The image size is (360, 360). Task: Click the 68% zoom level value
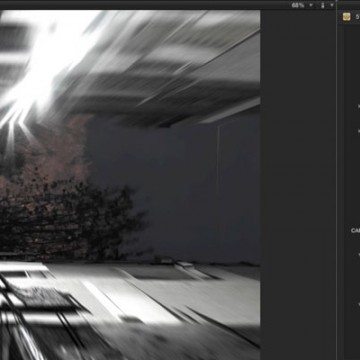tap(298, 5)
